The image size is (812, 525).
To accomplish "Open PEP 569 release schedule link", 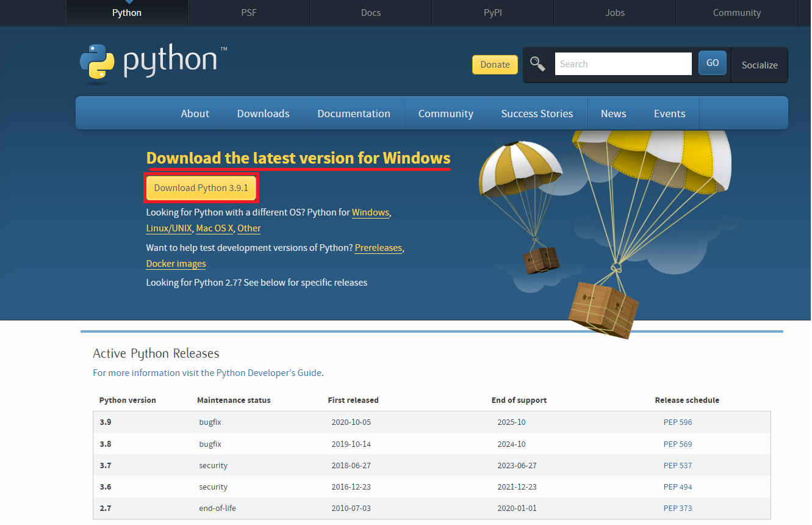I will (678, 444).
